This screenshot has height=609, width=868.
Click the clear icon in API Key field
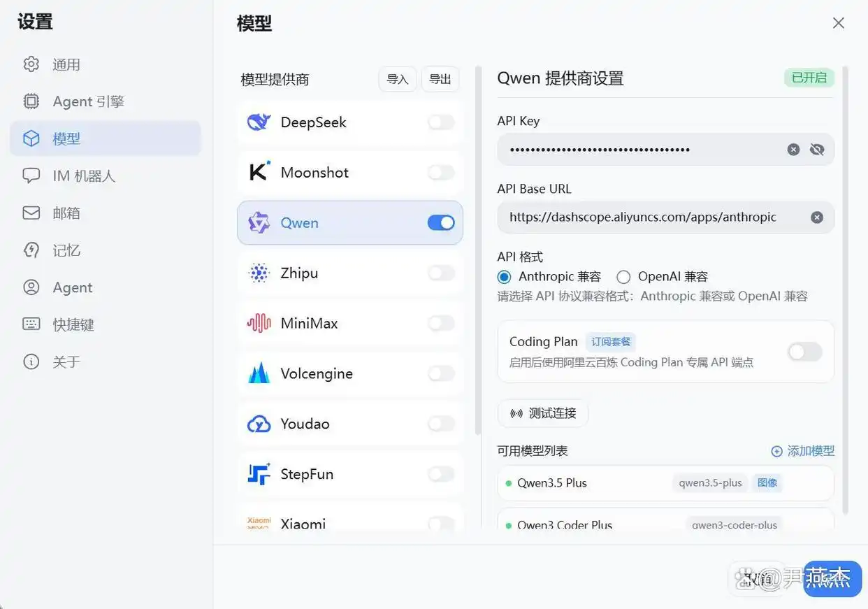point(793,150)
